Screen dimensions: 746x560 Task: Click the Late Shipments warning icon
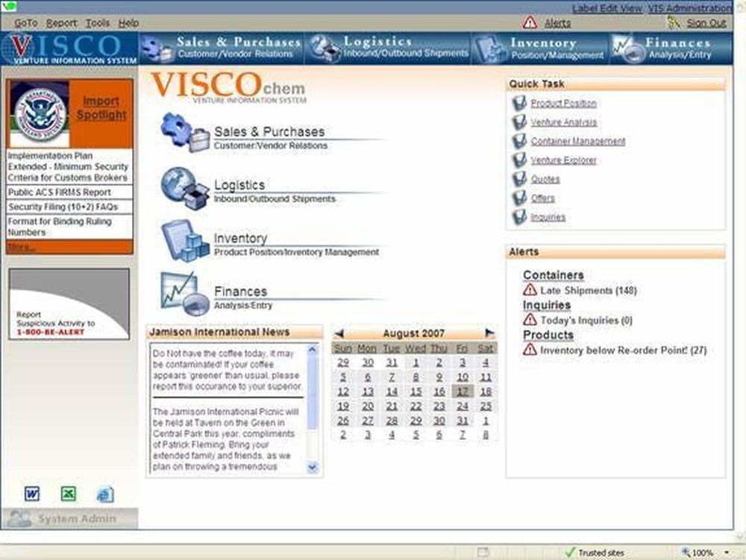[x=530, y=290]
